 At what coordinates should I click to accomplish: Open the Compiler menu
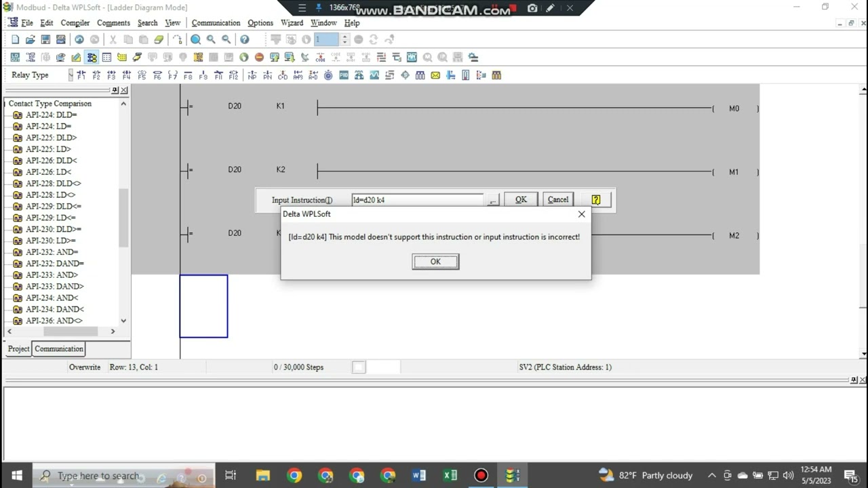click(75, 23)
